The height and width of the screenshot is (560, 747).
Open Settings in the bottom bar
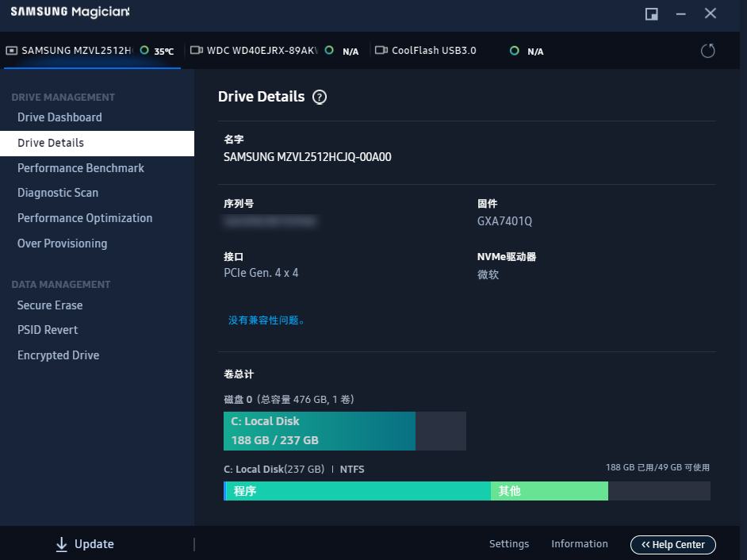[509, 544]
